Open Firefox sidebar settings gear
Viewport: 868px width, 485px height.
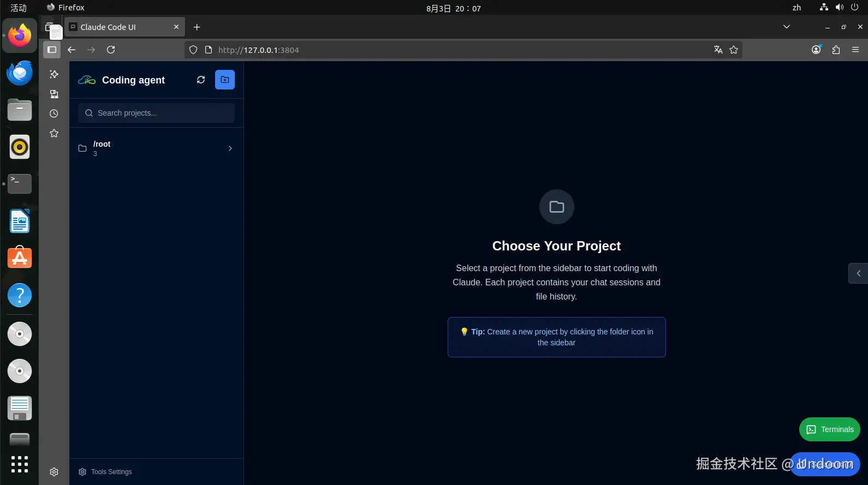click(54, 472)
